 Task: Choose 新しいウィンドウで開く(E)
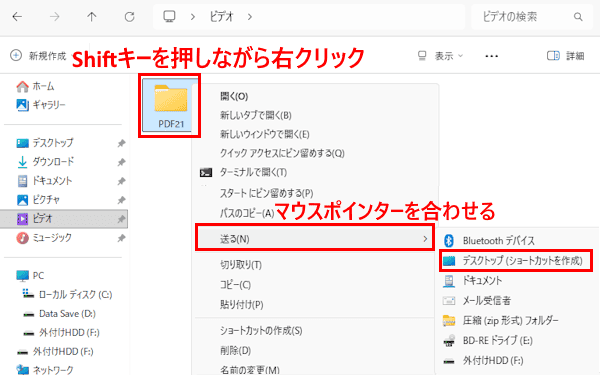pos(264,134)
